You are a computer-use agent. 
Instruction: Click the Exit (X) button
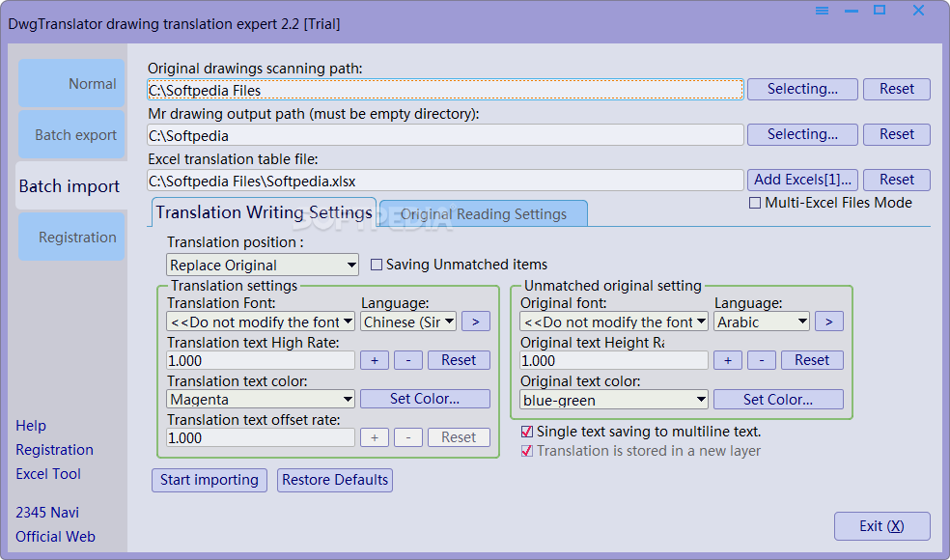(x=882, y=526)
